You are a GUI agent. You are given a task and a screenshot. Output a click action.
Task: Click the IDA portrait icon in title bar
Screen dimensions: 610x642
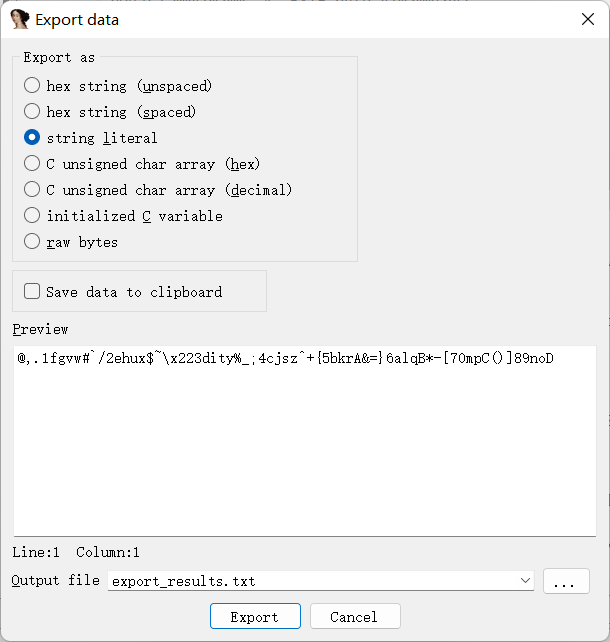(20, 19)
